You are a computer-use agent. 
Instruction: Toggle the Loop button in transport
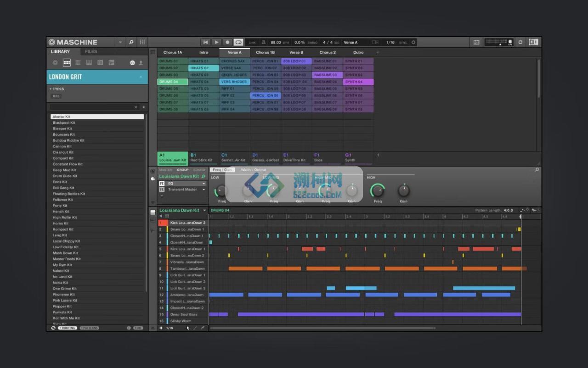[238, 42]
